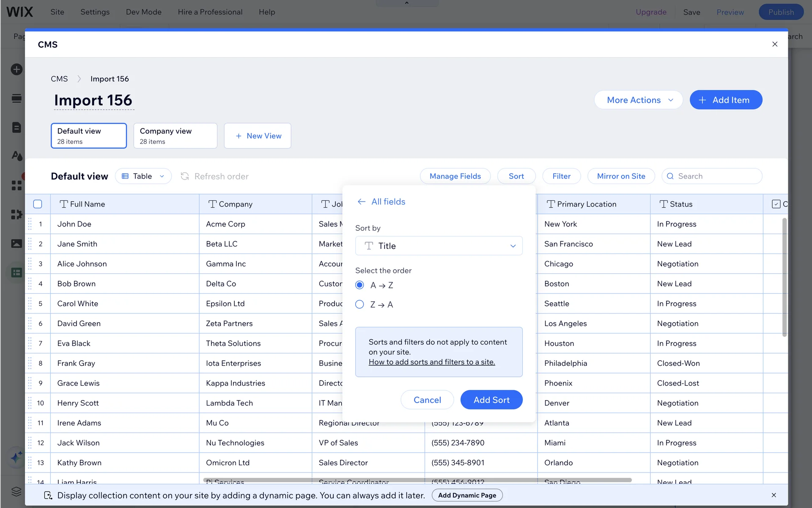Click the CMS grid icon in left sidebar
This screenshot has width=812, height=508.
16,273
